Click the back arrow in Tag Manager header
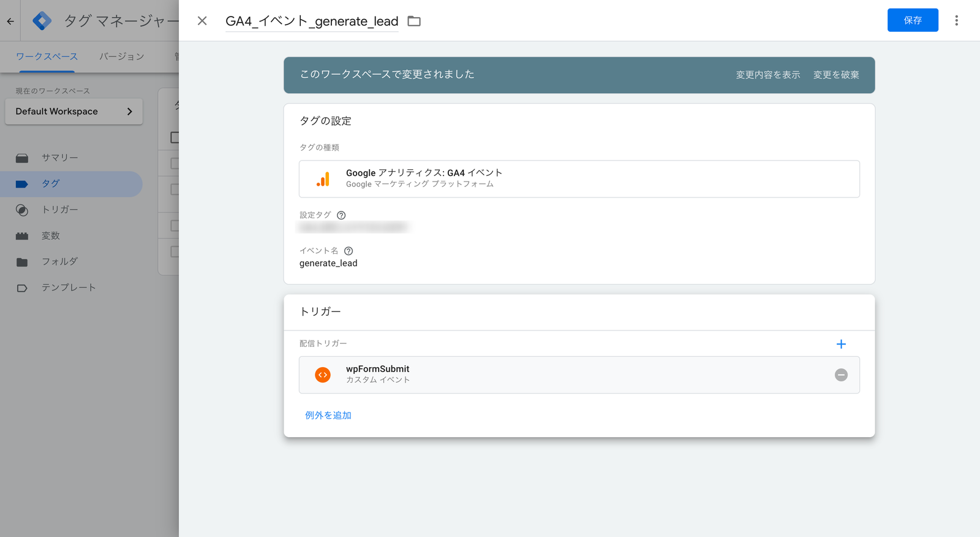Image resolution: width=980 pixels, height=537 pixels. point(10,21)
